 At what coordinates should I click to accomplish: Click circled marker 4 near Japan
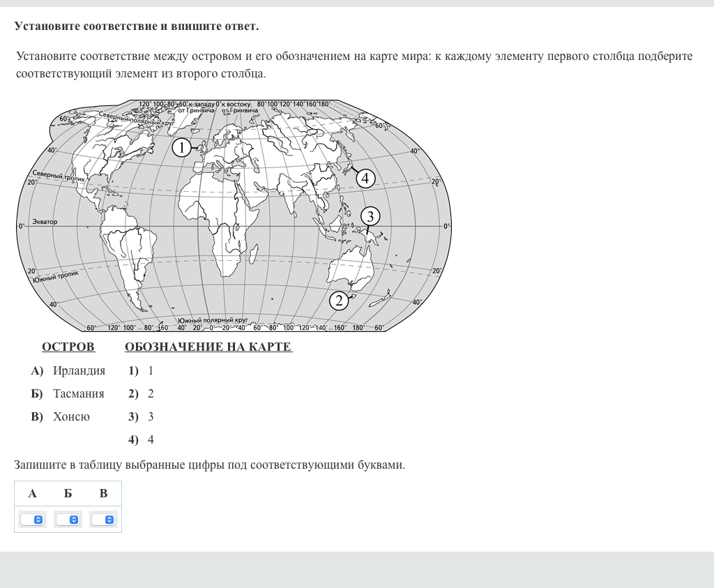pos(365,179)
